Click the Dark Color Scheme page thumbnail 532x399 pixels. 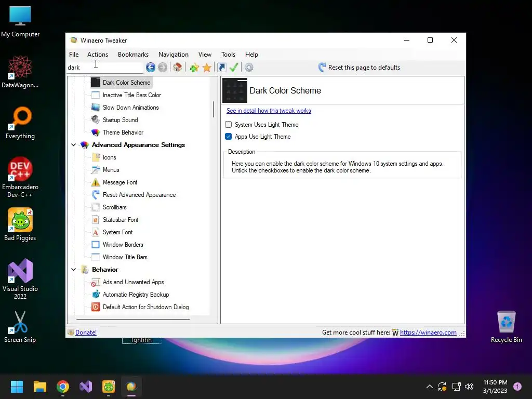coord(235,90)
